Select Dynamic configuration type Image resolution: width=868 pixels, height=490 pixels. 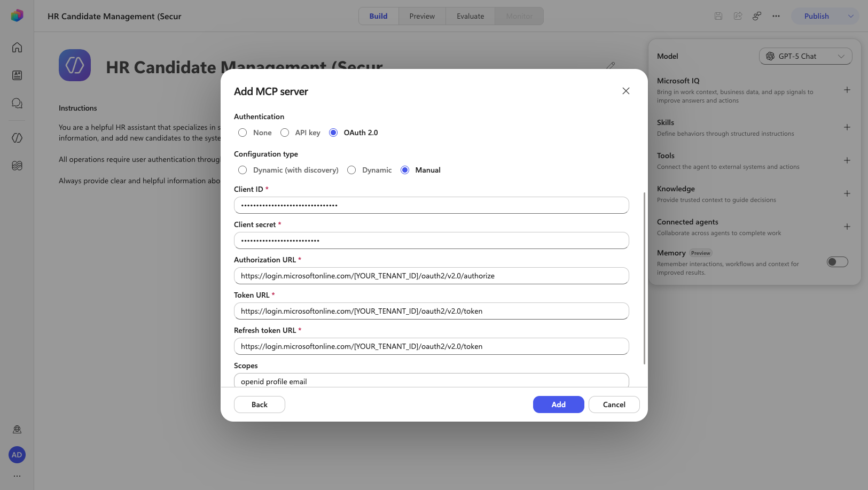(351, 170)
